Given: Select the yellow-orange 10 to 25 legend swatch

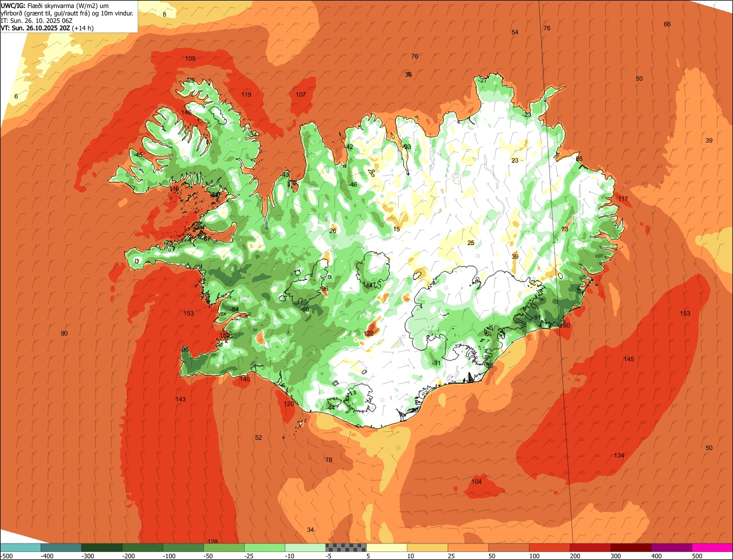Looking at the screenshot, I should click(x=427, y=547).
